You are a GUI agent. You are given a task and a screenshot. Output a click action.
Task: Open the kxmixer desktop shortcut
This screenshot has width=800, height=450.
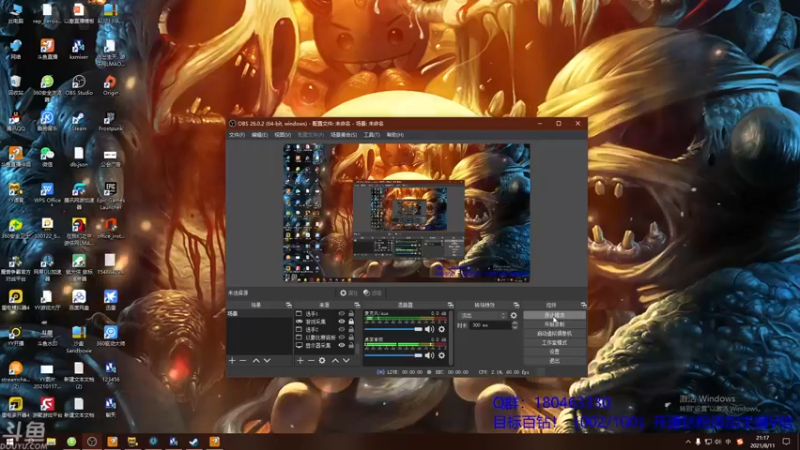coord(79,49)
